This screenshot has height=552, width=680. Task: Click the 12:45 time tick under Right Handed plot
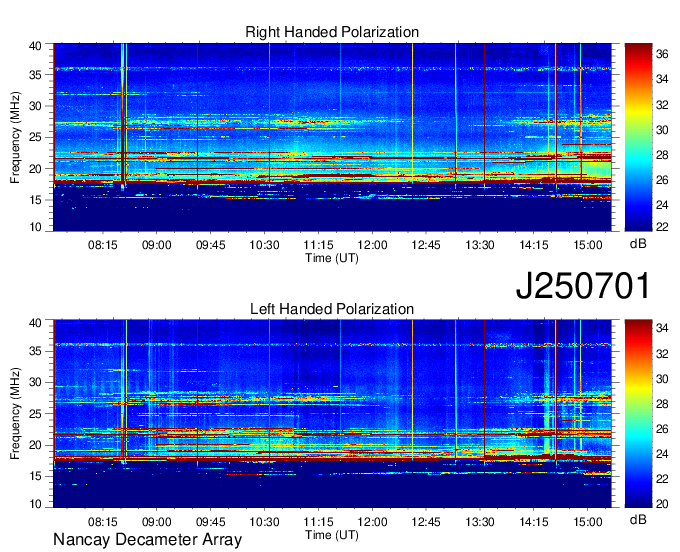tap(426, 245)
